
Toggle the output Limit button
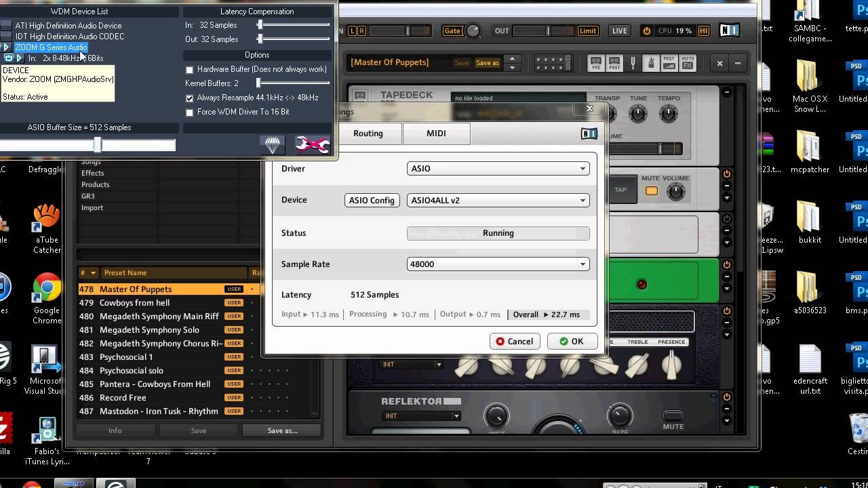588,30
